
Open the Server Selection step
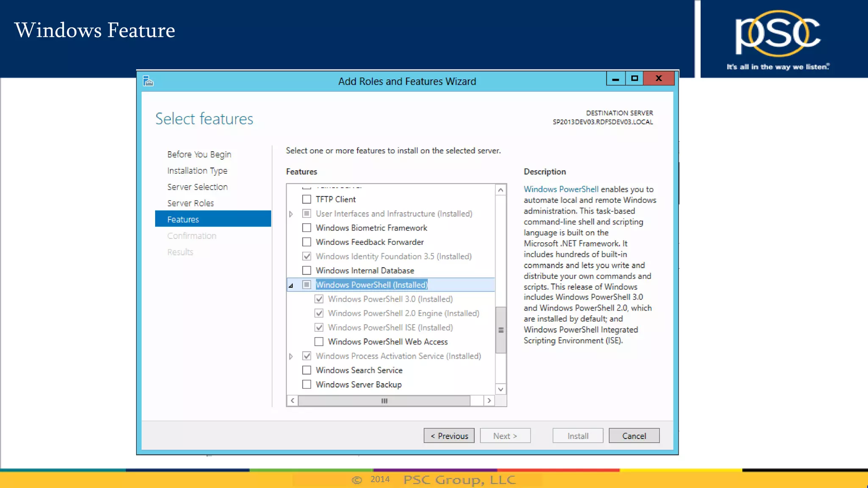tap(198, 187)
